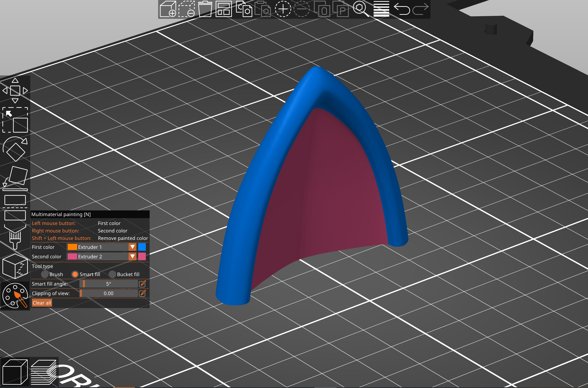Click the 'Clipping of view:' label
The image size is (588, 388).
(51, 293)
